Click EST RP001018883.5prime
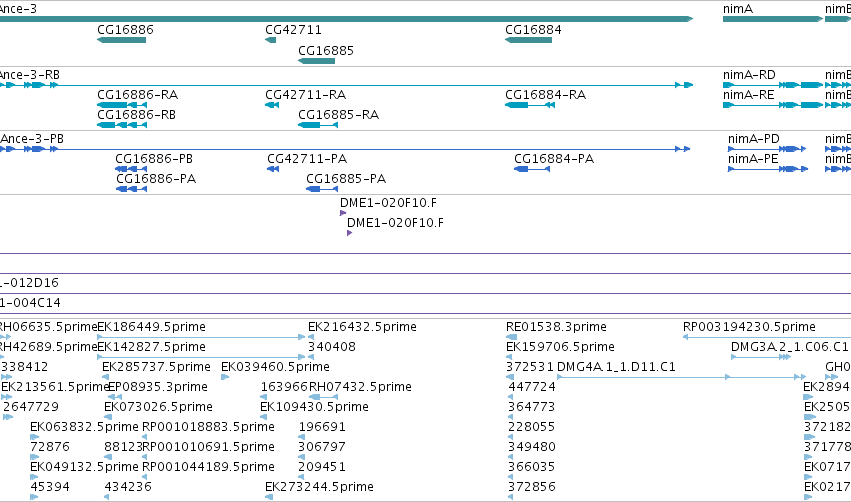Screen dimensions: 851x502 pyautogui.click(x=145, y=437)
